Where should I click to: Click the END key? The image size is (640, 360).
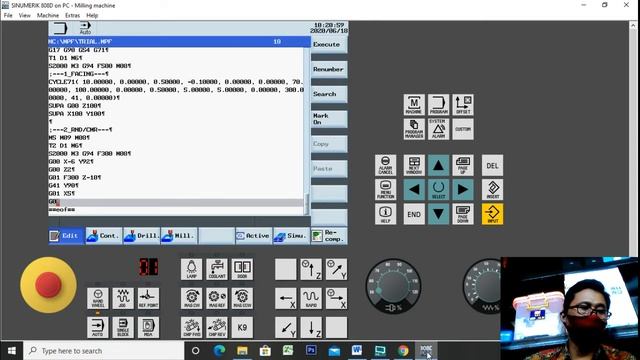click(414, 214)
